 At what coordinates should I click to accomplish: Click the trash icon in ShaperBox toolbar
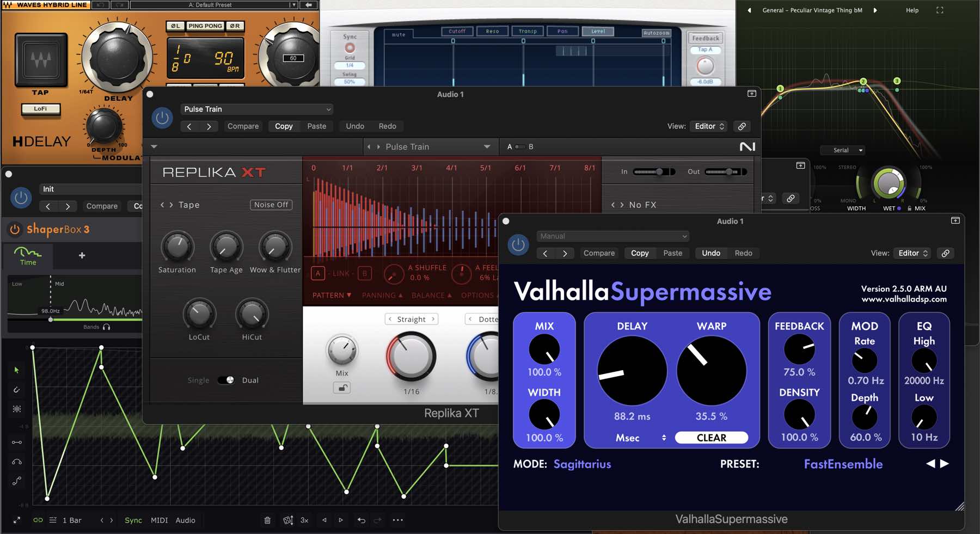tap(267, 520)
